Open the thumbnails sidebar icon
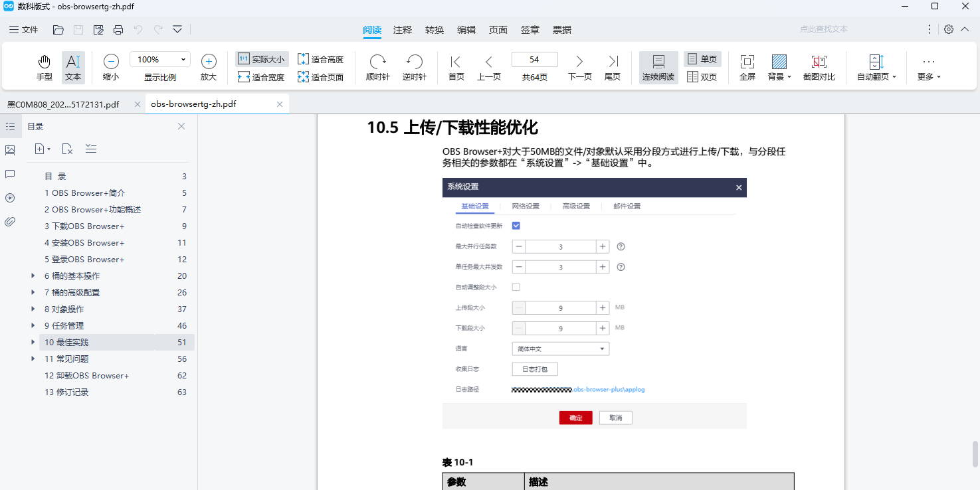 10,150
